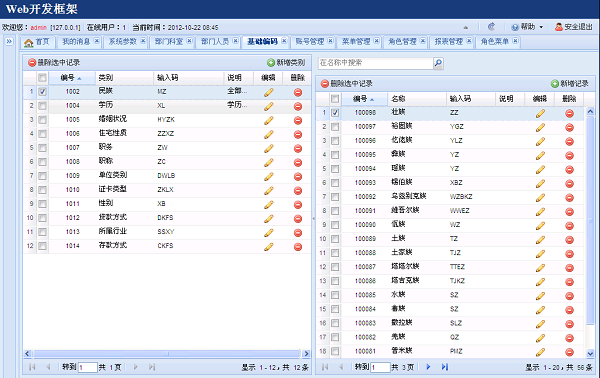Uncheck the checkbox for row 1002 民族

[x=42, y=91]
